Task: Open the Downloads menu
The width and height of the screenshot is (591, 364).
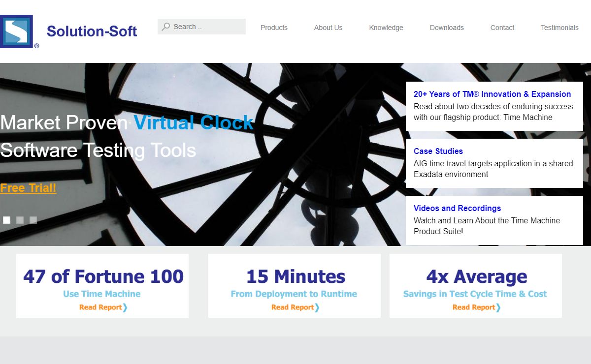Action: [447, 28]
